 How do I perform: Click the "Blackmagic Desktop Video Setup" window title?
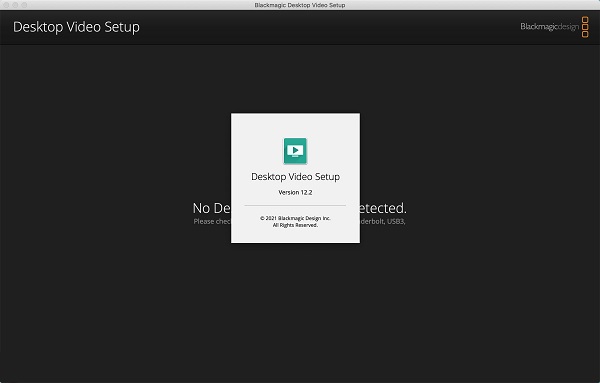(300, 5)
